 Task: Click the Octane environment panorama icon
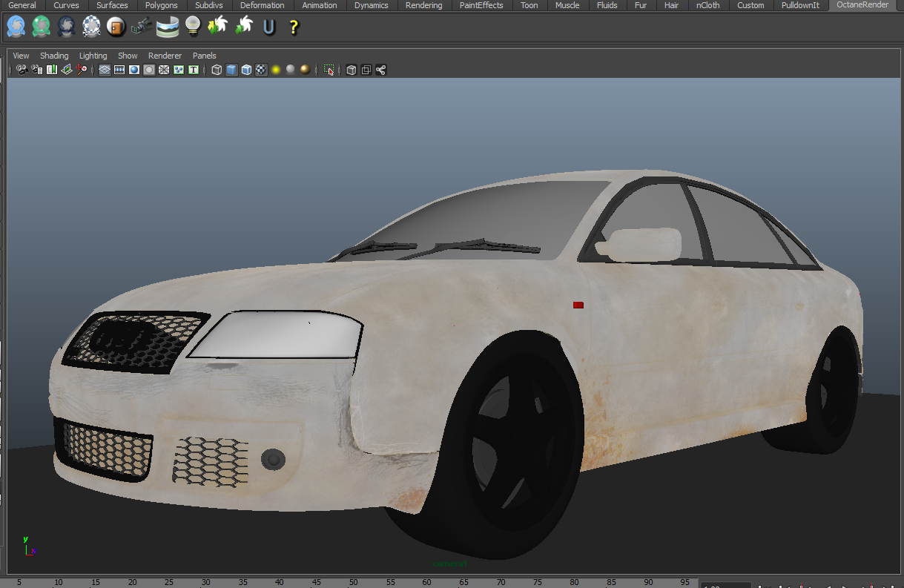pyautogui.click(x=168, y=27)
